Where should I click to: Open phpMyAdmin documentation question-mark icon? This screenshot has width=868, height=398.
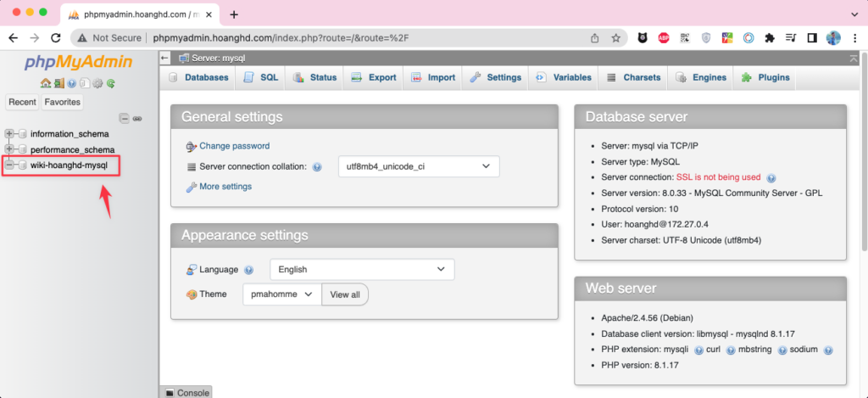71,83
